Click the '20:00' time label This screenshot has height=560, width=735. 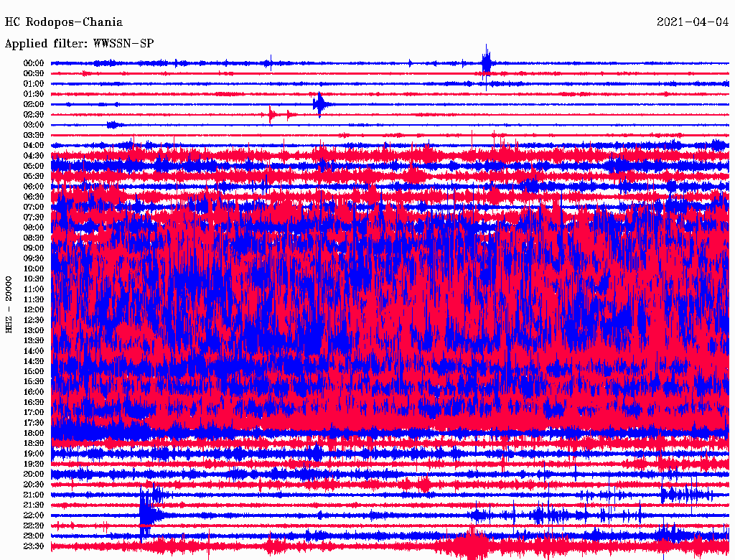pyautogui.click(x=33, y=475)
